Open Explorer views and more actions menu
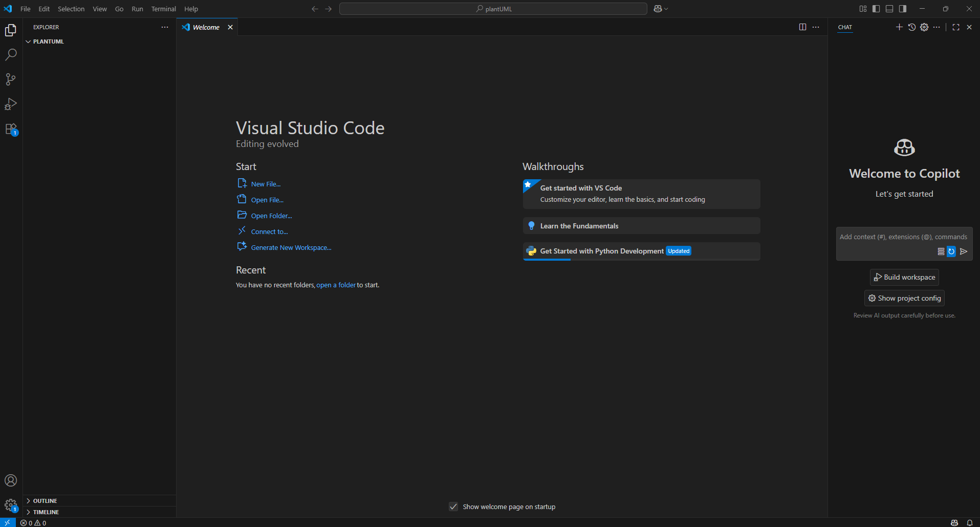 pyautogui.click(x=165, y=27)
